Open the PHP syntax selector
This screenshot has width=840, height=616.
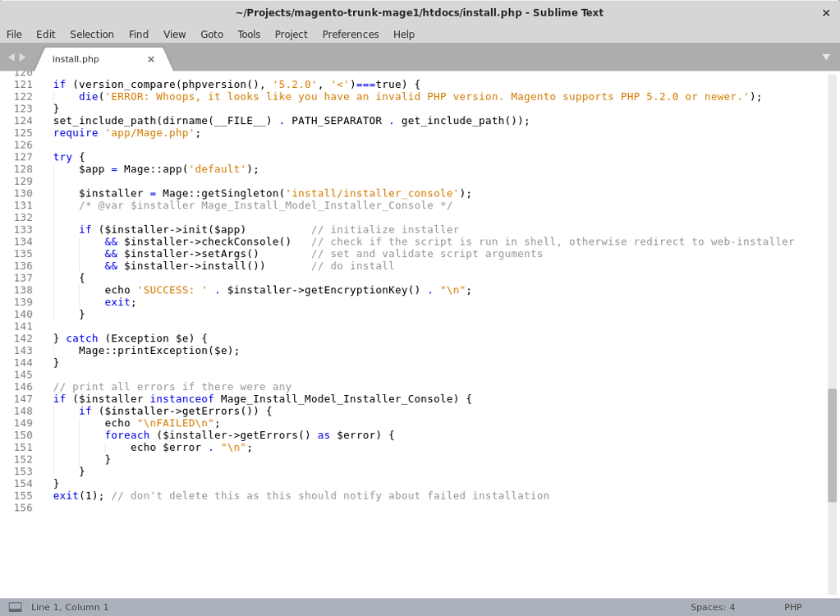(x=792, y=607)
